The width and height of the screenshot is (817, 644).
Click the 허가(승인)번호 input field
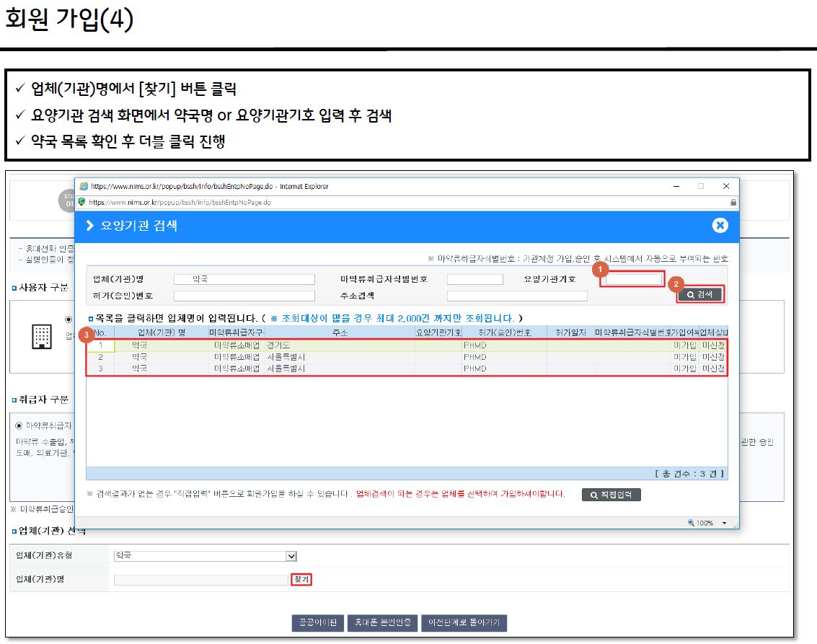click(x=244, y=296)
